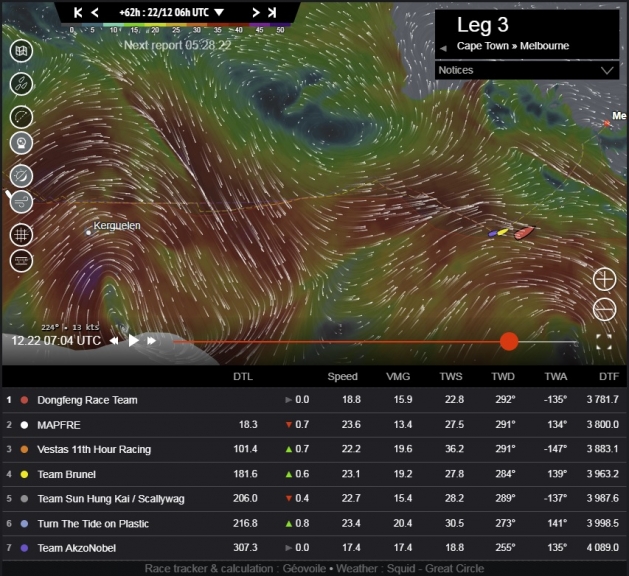Toggle the grid overlay icon
This screenshot has height=576, width=629.
[21, 235]
